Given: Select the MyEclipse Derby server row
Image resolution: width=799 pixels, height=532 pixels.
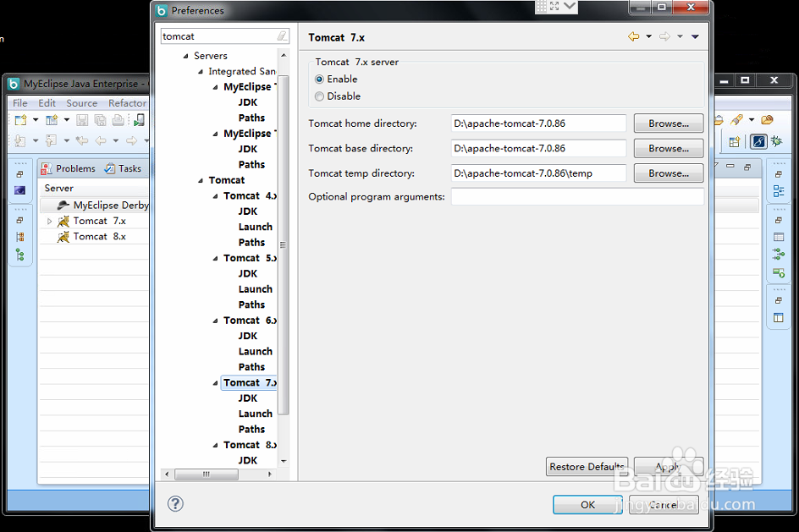Looking at the screenshot, I should [x=95, y=206].
